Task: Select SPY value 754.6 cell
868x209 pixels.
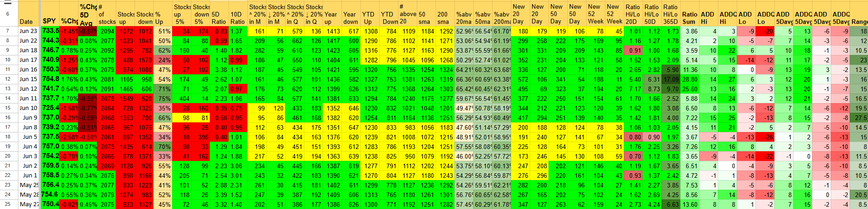Action: pos(50,195)
